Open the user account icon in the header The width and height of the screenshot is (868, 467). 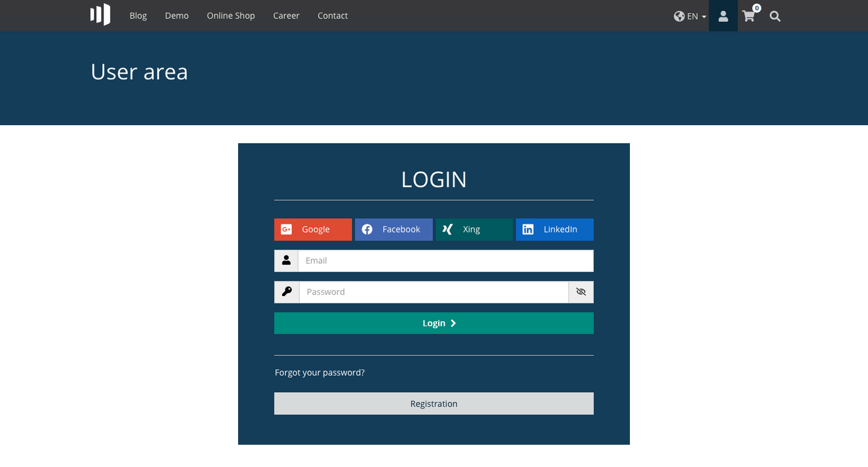[723, 16]
